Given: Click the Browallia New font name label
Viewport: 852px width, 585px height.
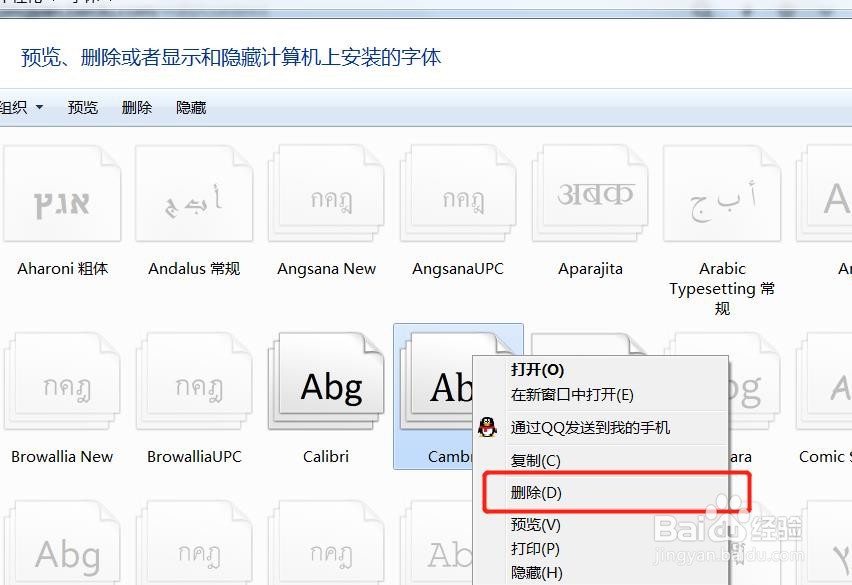Looking at the screenshot, I should point(62,457).
